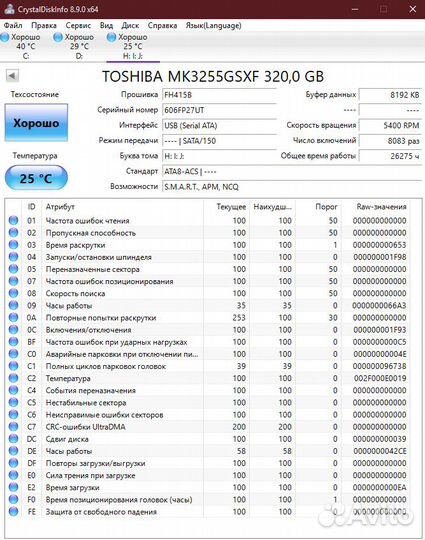Click status orb of attribute 0A
The height and width of the screenshot is (540, 425).
(13, 318)
